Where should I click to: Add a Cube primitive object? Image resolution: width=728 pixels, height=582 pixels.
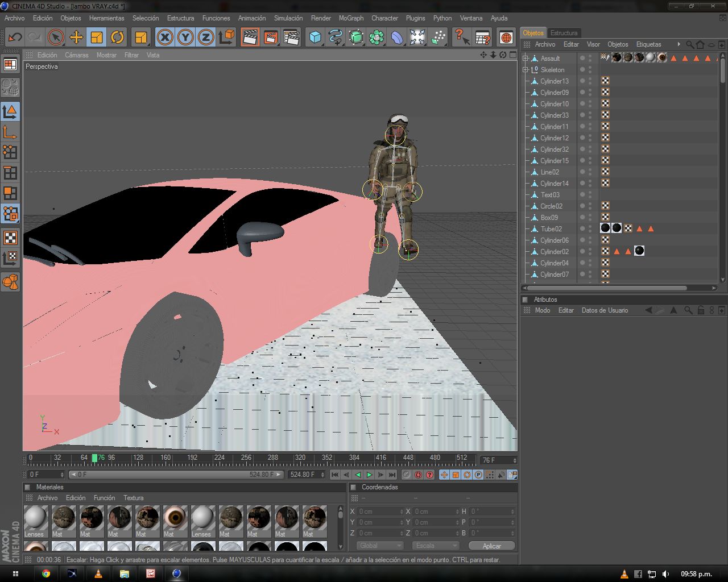pyautogui.click(x=315, y=38)
